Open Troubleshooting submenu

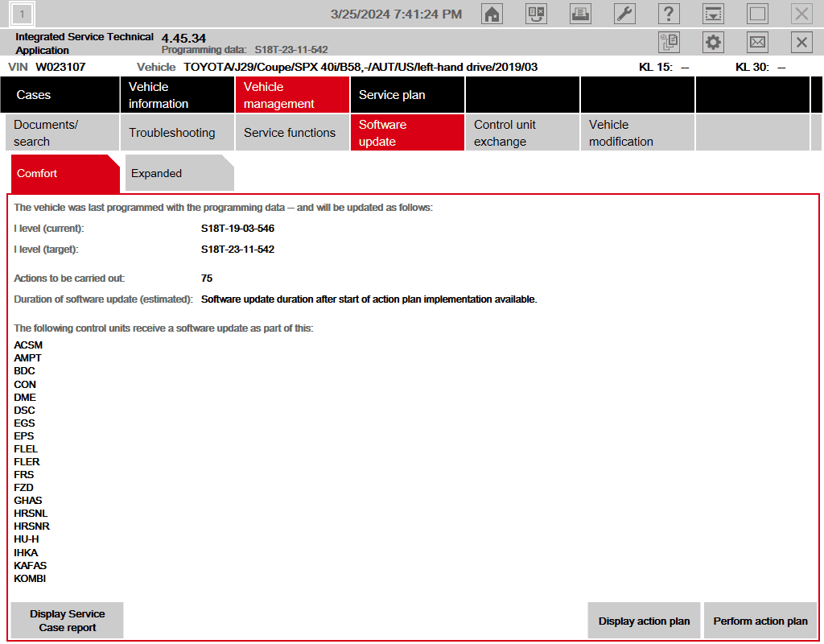coord(178,133)
